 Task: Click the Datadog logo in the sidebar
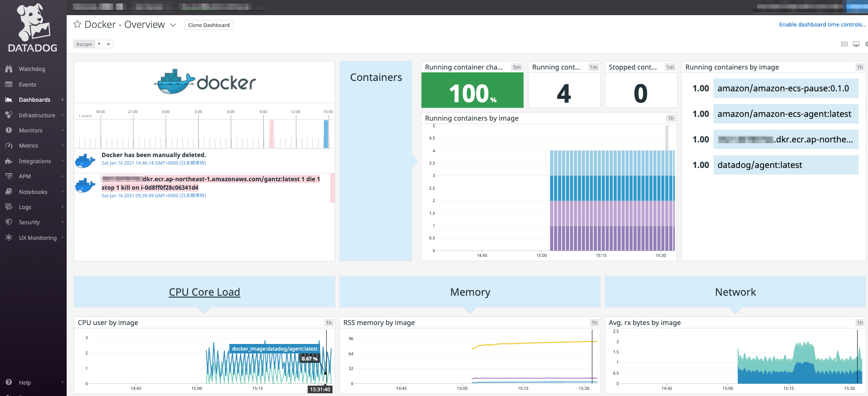(33, 28)
